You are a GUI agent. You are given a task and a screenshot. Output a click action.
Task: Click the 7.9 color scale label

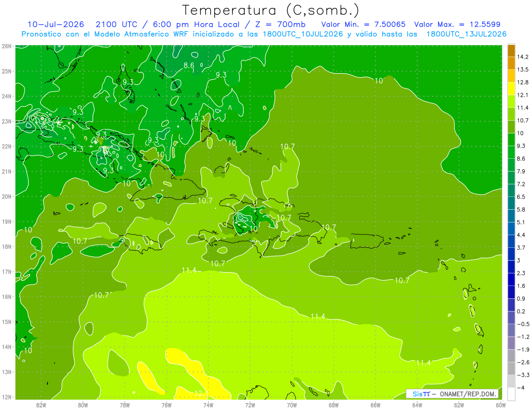point(521,171)
